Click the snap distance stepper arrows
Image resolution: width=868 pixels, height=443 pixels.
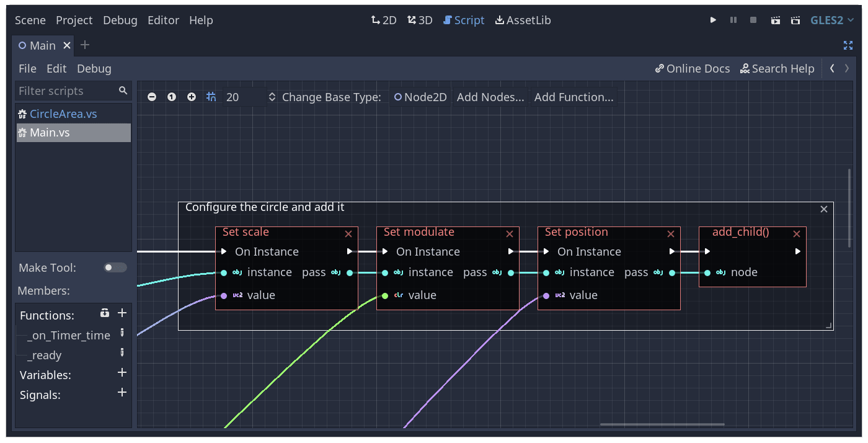point(272,97)
